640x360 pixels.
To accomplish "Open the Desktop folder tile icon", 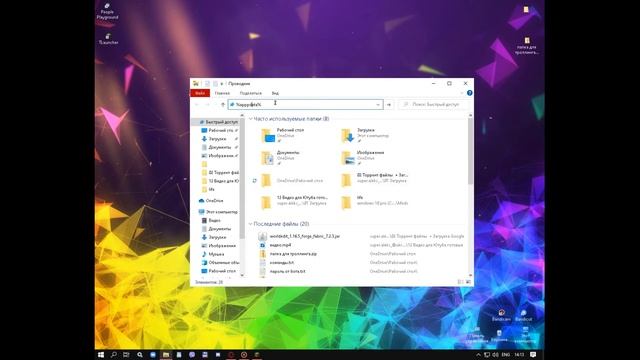I will tap(268, 136).
